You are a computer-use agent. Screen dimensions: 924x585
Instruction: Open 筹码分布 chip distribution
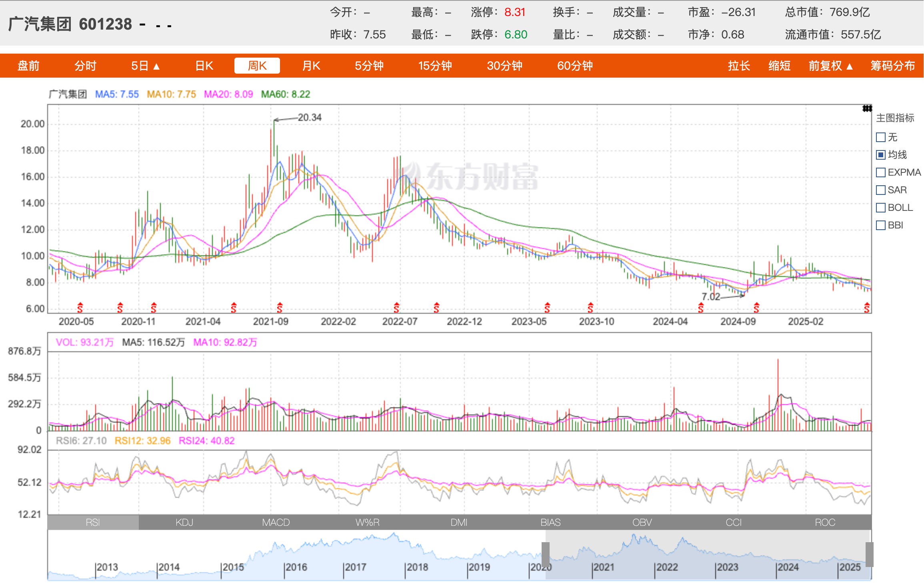[x=893, y=66]
